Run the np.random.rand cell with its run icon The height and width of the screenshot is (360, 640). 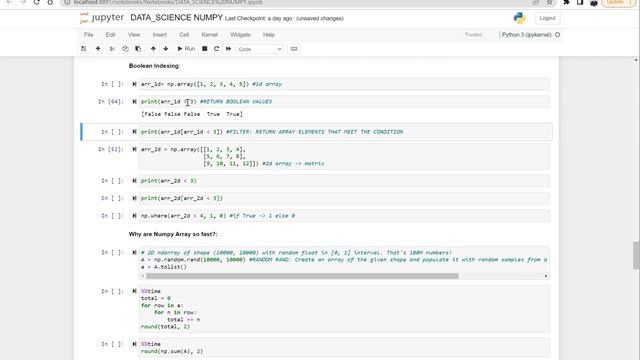click(x=134, y=253)
